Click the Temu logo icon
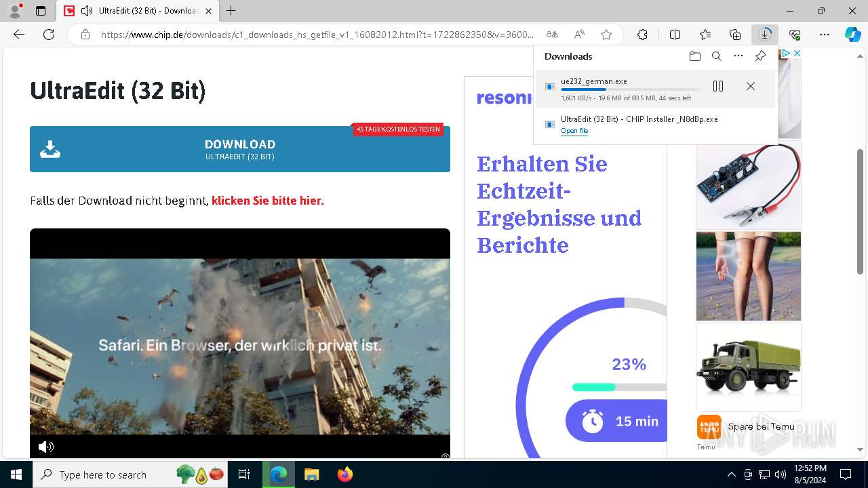Screen dimensions: 868x488 tap(709, 427)
